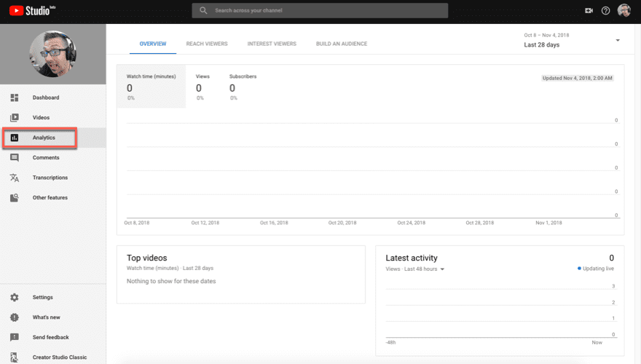Click the search across your channel field
The height and width of the screenshot is (364, 641).
point(320,11)
